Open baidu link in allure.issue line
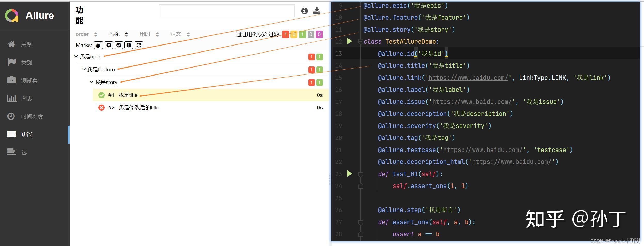This screenshot has width=644, height=246. pos(472,102)
